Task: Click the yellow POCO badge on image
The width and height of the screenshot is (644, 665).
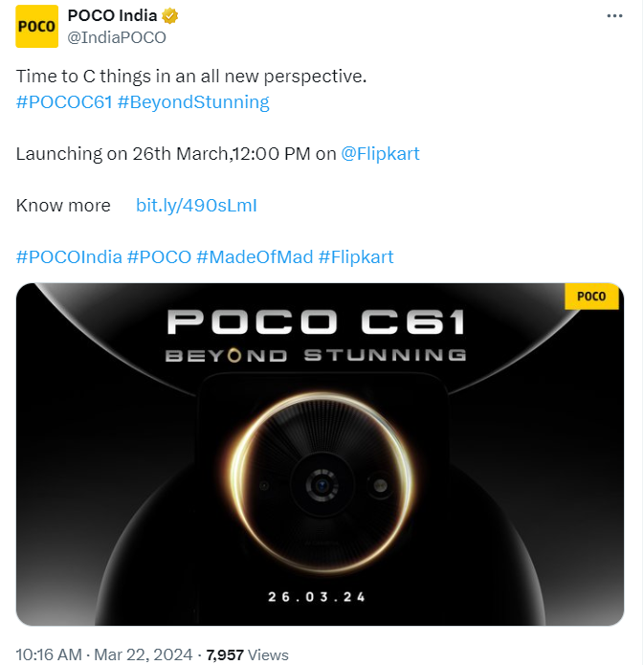Action: pos(592,297)
